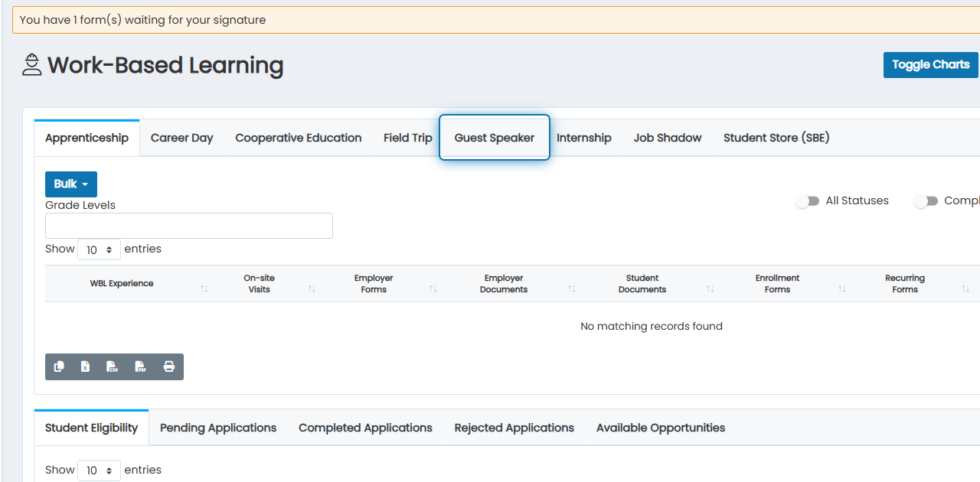Select the Apprenticeship tab

click(x=87, y=138)
